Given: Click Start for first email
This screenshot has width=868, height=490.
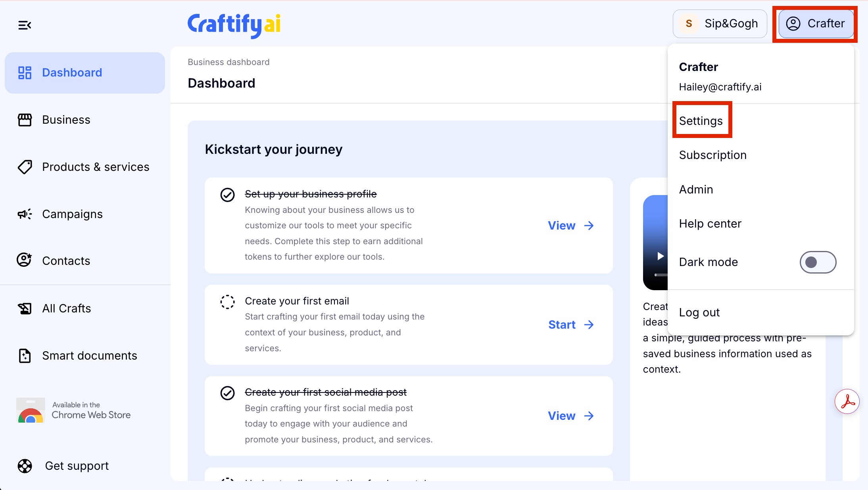Looking at the screenshot, I should pos(571,325).
